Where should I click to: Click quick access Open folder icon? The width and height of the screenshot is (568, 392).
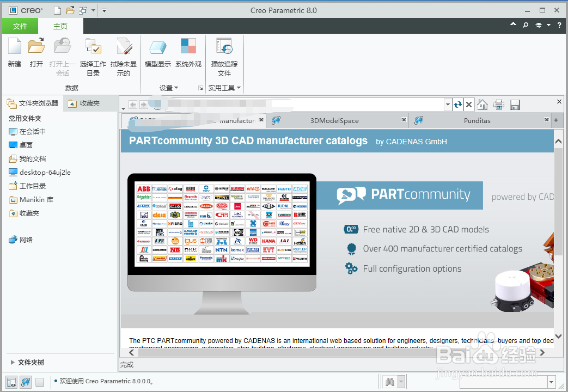(70, 10)
